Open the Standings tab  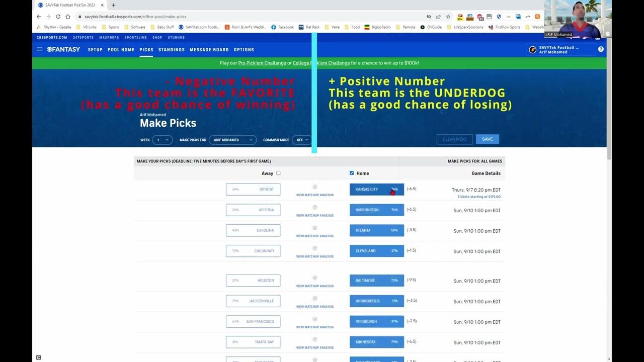172,50
